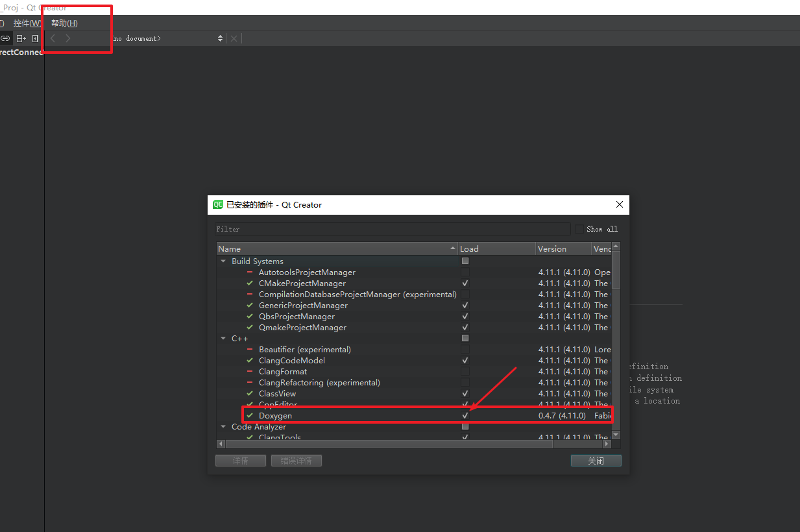Toggle the Code Analyzer group load checkbox
800x532 pixels.
pyautogui.click(x=465, y=427)
